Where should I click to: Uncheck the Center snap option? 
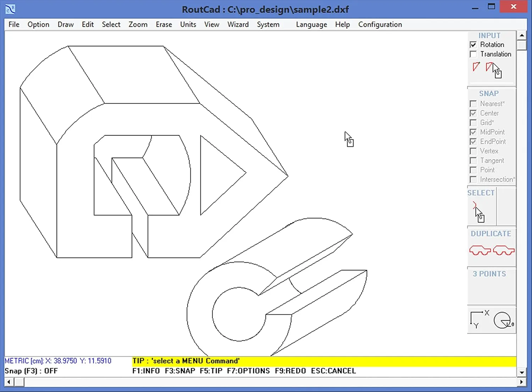(473, 113)
